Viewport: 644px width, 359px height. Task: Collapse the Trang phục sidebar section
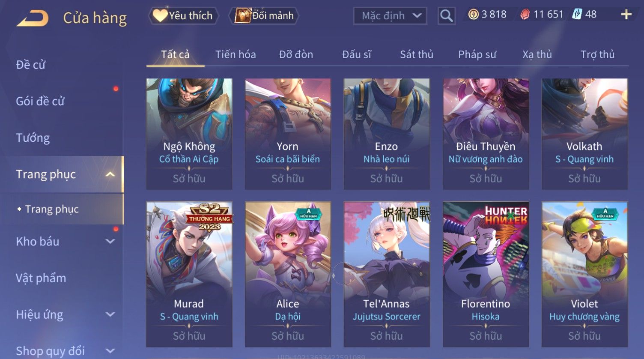pyautogui.click(x=110, y=174)
